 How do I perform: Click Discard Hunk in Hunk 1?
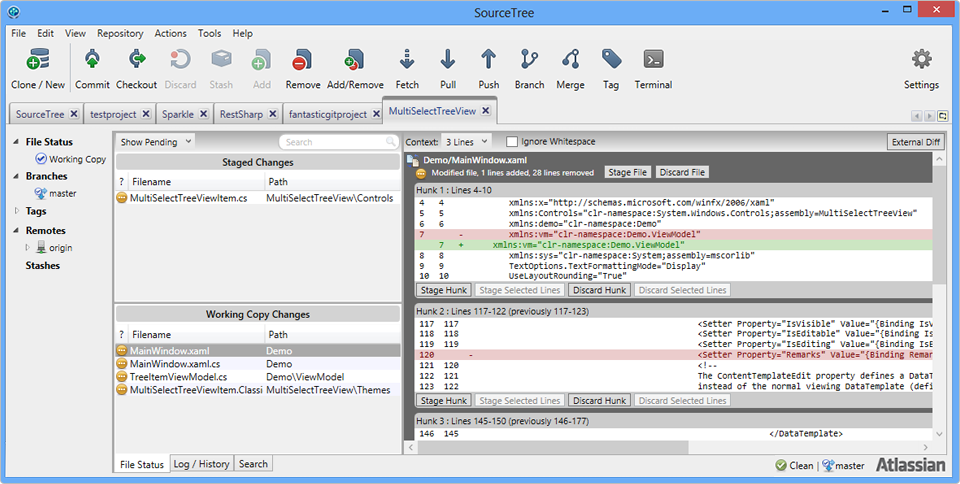coord(600,290)
